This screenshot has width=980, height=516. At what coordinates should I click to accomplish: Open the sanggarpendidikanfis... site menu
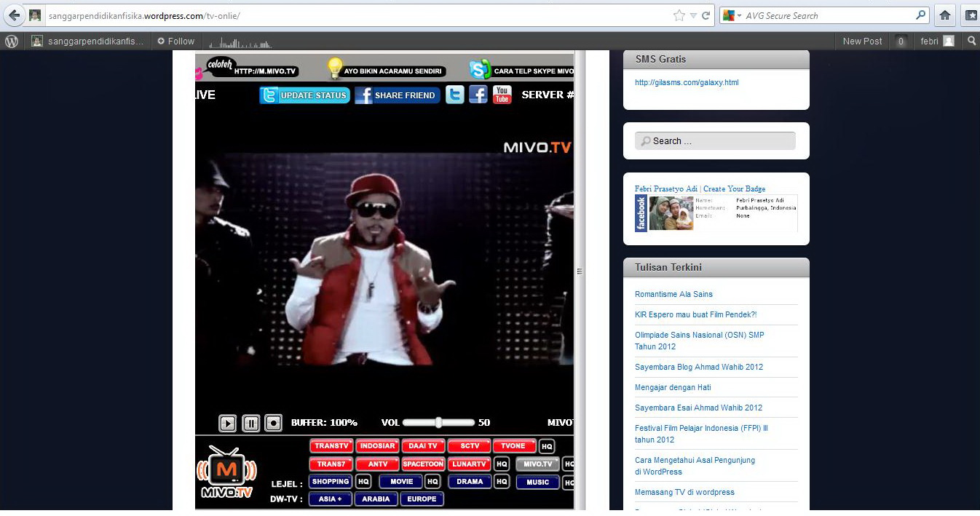pos(87,41)
